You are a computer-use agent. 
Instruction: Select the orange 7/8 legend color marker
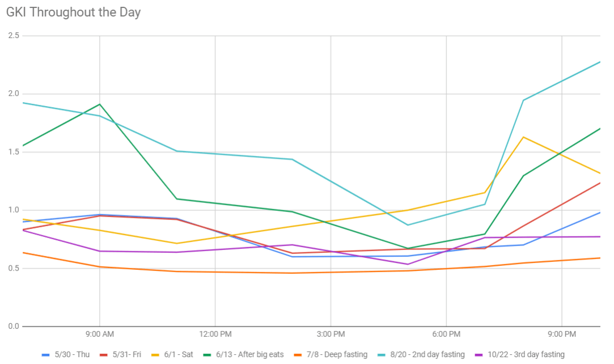click(x=299, y=355)
